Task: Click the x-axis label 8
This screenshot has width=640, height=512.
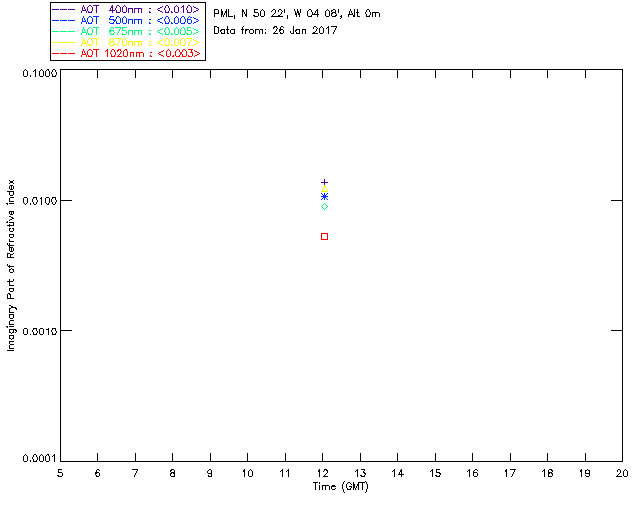Action: click(173, 473)
